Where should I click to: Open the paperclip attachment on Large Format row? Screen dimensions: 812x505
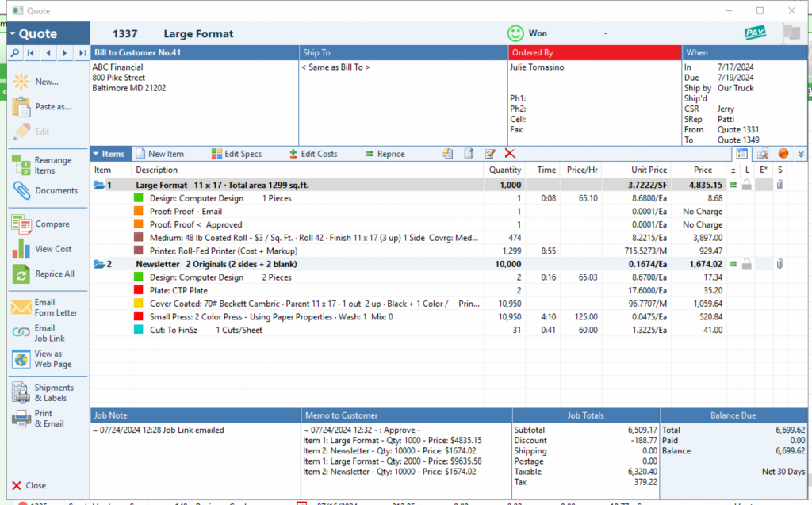[x=779, y=184]
